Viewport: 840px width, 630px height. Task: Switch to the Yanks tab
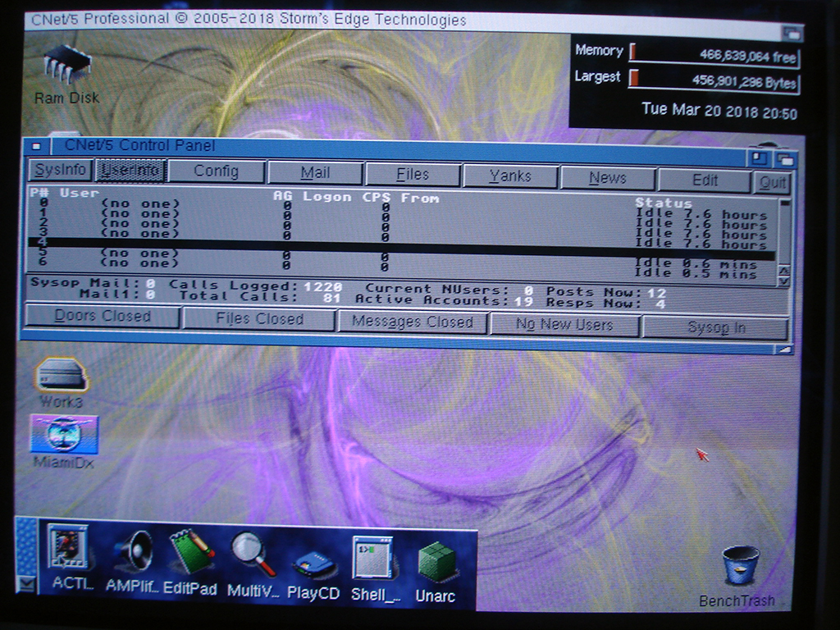pos(510,176)
